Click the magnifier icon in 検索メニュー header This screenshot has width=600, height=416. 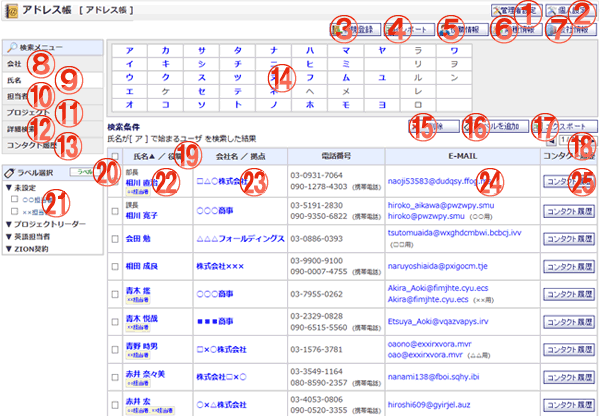click(12, 47)
